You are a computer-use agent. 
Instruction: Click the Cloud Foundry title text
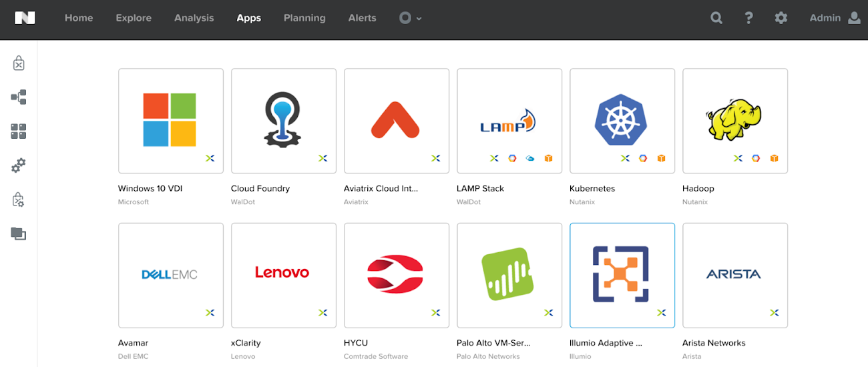pyautogui.click(x=260, y=188)
